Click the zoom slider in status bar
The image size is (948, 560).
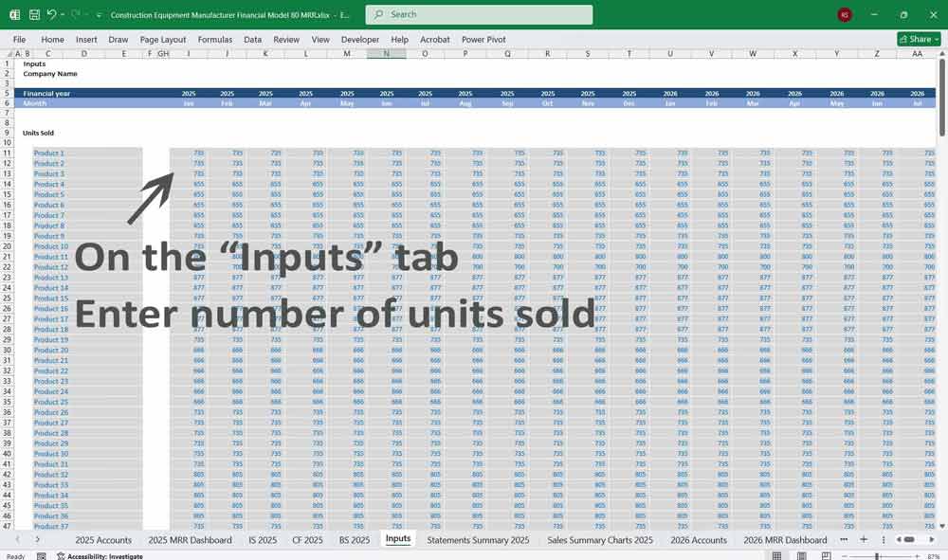click(877, 556)
